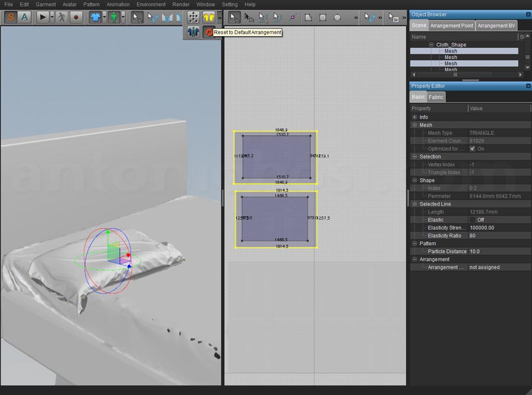The height and width of the screenshot is (395, 532).
Task: Click the walking avatar motion icon
Action: (61, 17)
